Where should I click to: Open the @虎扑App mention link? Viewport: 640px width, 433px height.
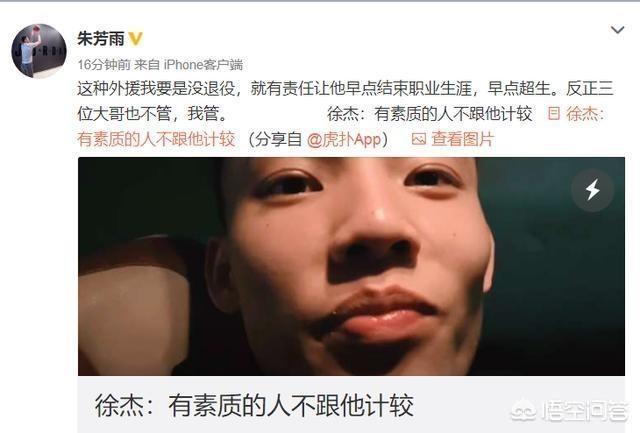pos(344,140)
